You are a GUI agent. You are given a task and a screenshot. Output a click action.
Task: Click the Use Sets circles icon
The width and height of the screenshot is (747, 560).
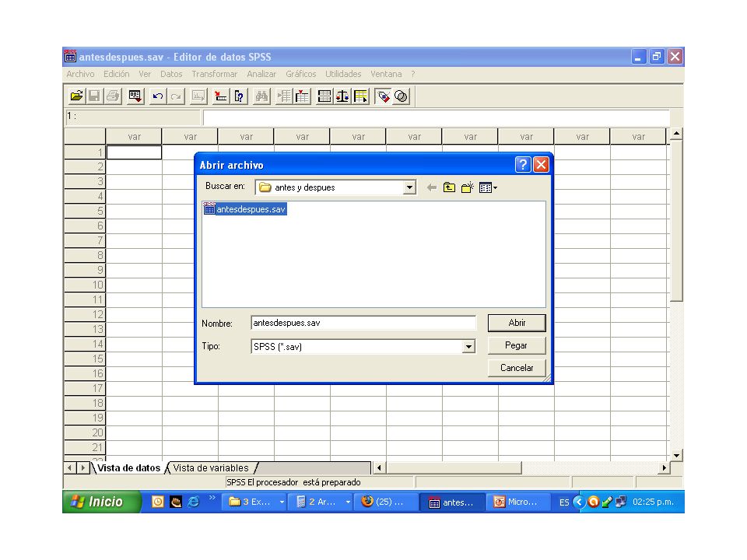(x=402, y=96)
